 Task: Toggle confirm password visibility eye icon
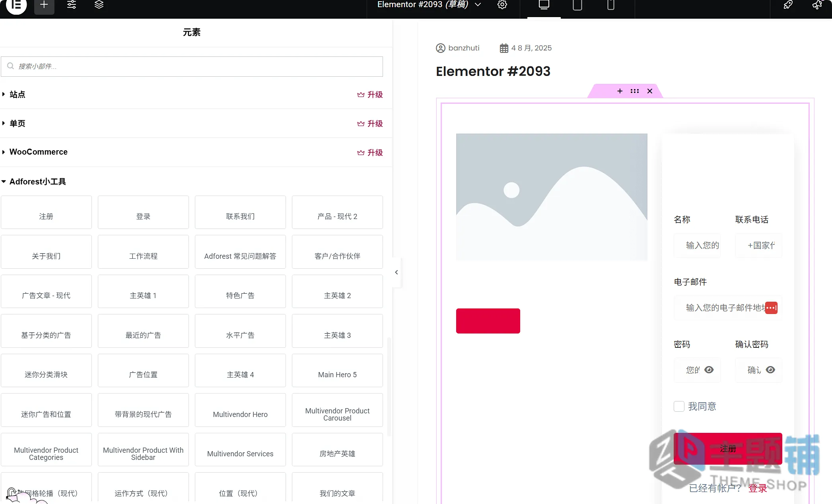pos(770,370)
